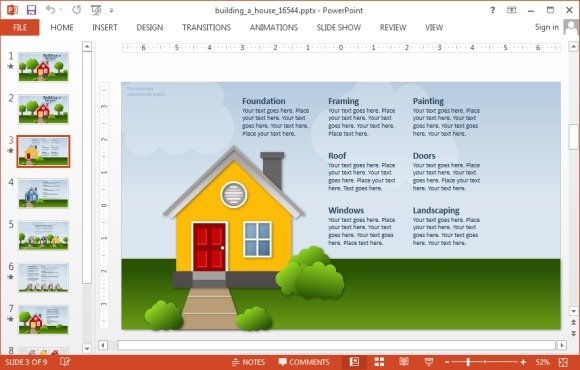
Task: Start presentation from beginning icon in title bar
Action: pos(96,10)
